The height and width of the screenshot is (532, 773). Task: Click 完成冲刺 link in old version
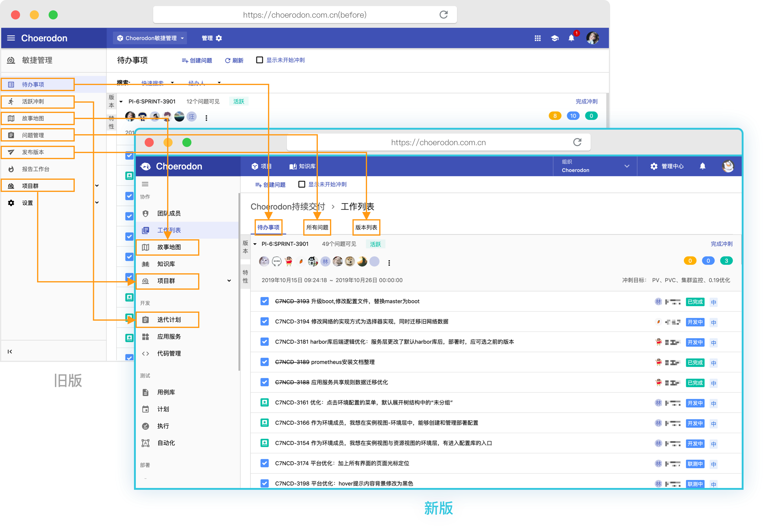(x=586, y=101)
